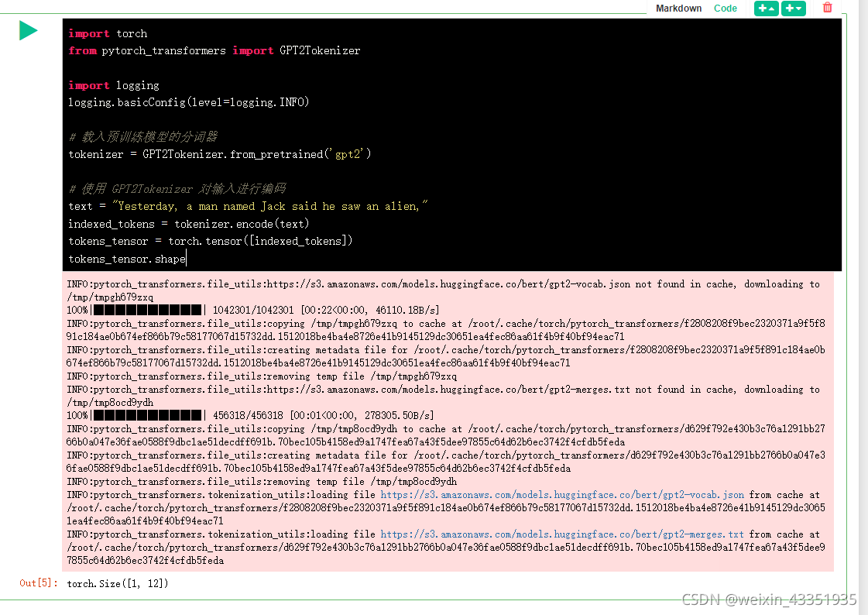Click the 'removing temp file /tmp/tmpgh679zxq' log line
Viewport: 868px width, 615px height.
click(x=262, y=376)
